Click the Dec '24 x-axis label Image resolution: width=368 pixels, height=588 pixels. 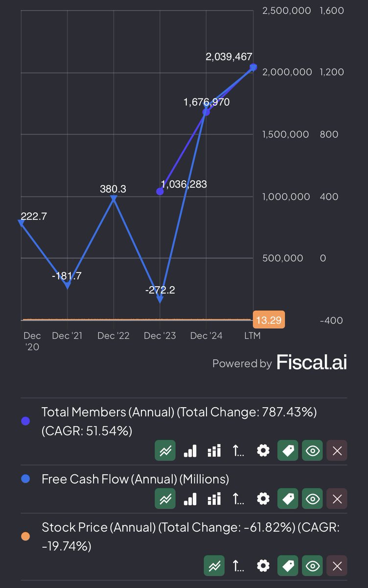point(206,336)
